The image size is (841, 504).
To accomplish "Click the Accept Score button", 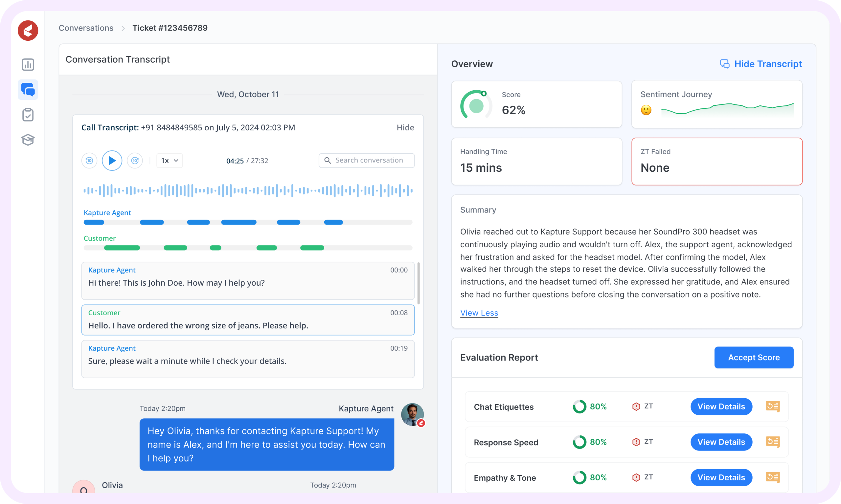I will pos(753,357).
